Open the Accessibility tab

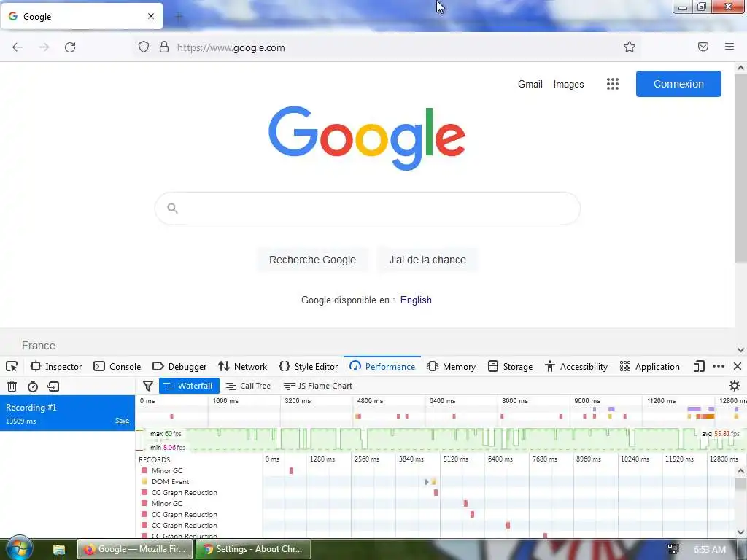576,366
